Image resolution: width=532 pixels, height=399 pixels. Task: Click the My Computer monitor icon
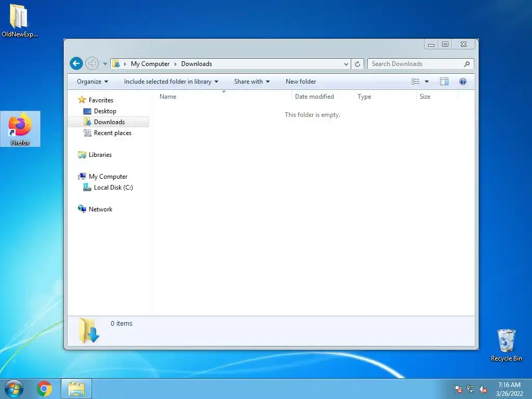point(82,177)
